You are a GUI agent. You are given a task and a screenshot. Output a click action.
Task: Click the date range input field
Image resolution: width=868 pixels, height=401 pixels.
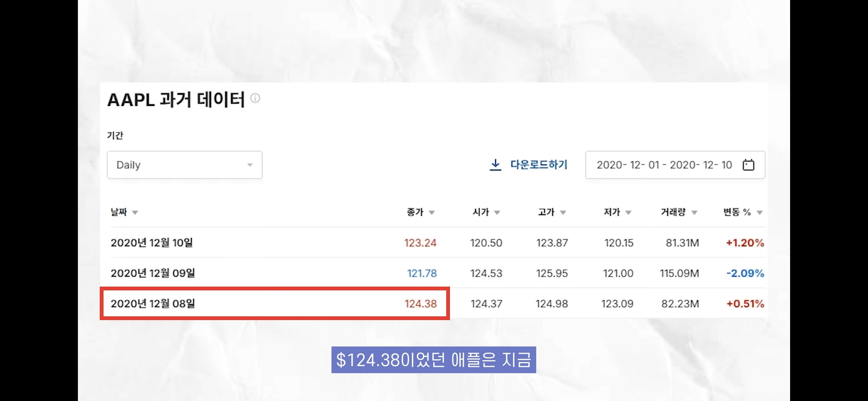(x=664, y=165)
